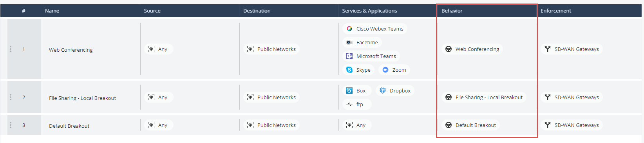Viewport: 644px width, 143px height.
Task: Click the ftp label
Action: (360, 104)
